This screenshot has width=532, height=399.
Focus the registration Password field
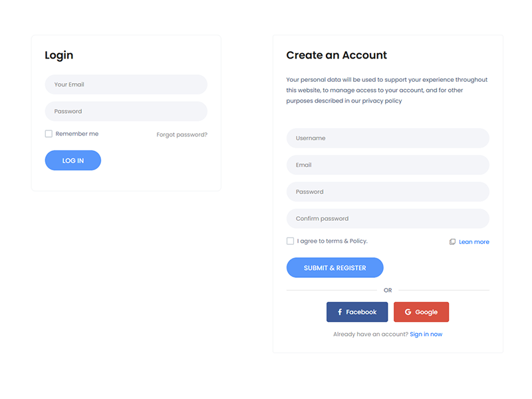388,192
